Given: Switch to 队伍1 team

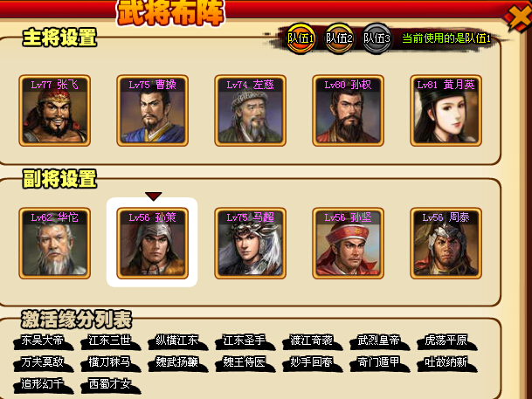Looking at the screenshot, I should click(x=301, y=38).
